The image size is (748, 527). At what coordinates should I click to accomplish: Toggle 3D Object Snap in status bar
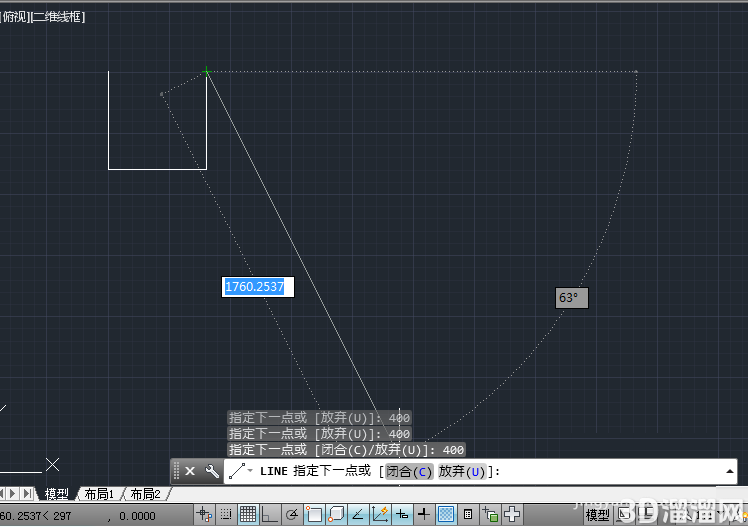tap(336, 515)
